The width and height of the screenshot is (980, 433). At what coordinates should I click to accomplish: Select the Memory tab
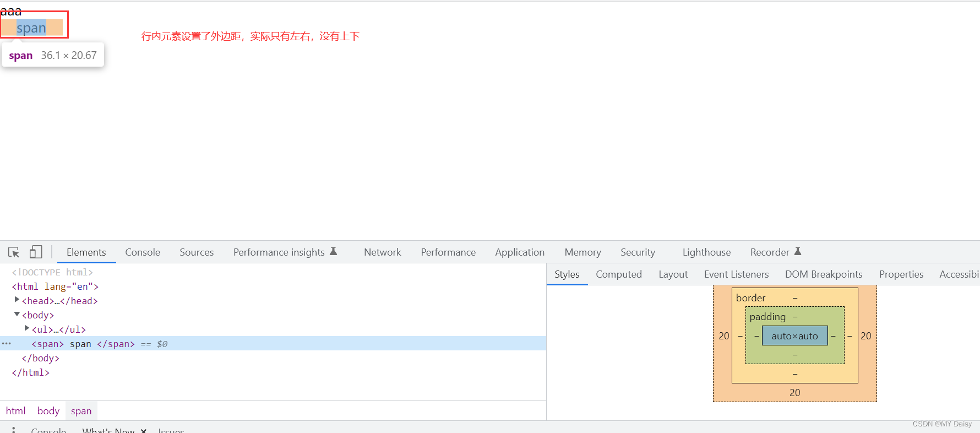(582, 252)
